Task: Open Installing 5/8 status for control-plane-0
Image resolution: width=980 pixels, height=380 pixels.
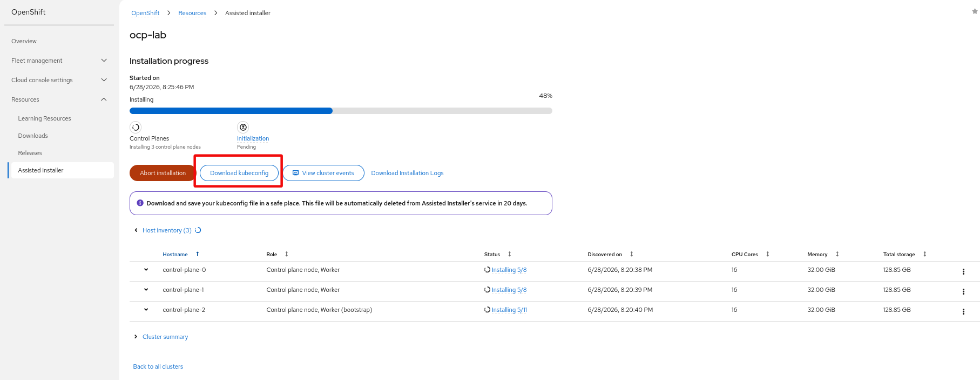Action: (509, 270)
